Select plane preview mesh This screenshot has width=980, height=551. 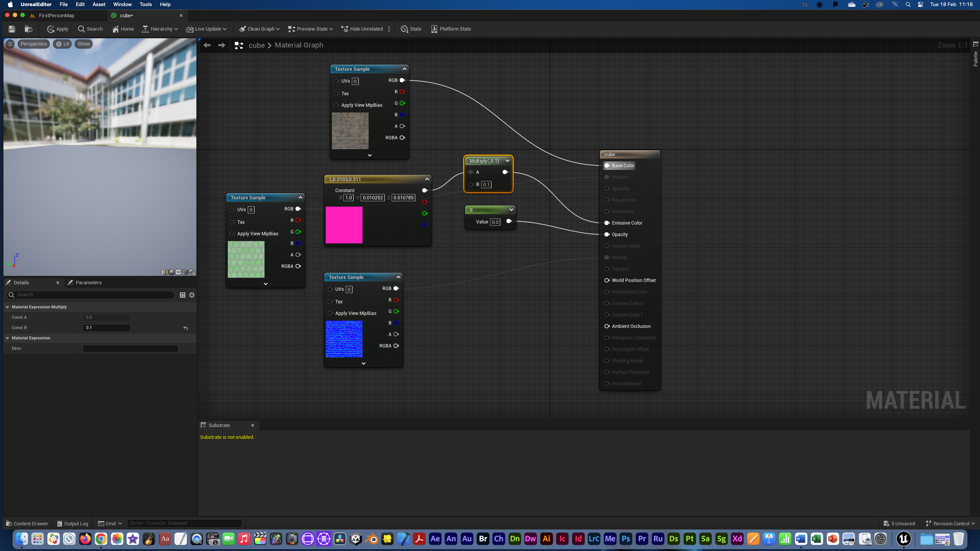[178, 272]
